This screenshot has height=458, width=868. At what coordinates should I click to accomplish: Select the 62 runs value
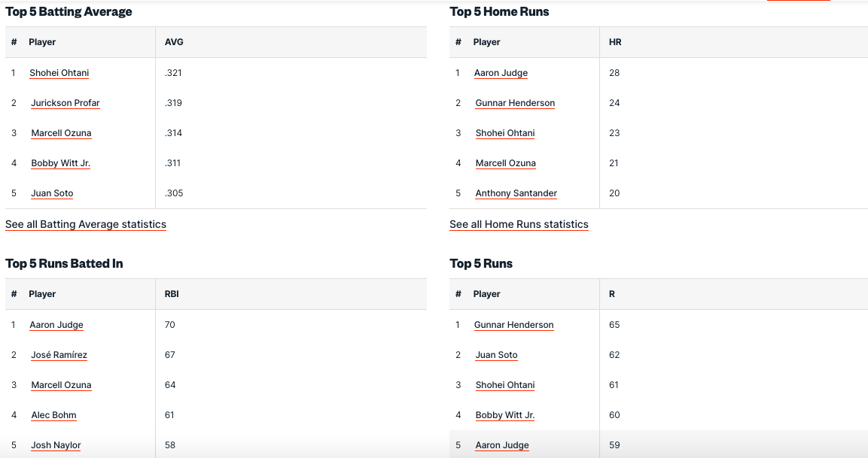pyautogui.click(x=614, y=355)
